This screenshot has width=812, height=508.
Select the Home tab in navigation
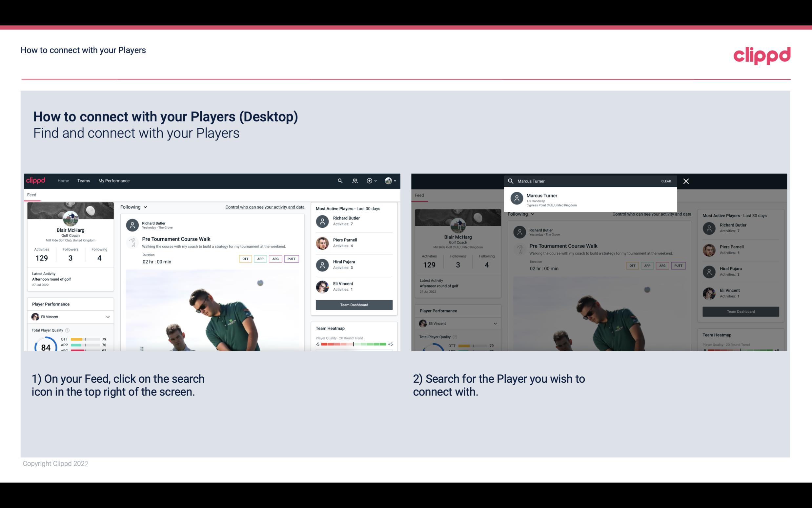point(63,180)
